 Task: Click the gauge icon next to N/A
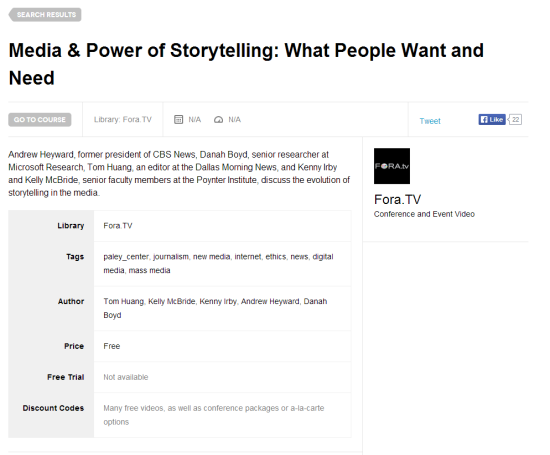coord(218,120)
